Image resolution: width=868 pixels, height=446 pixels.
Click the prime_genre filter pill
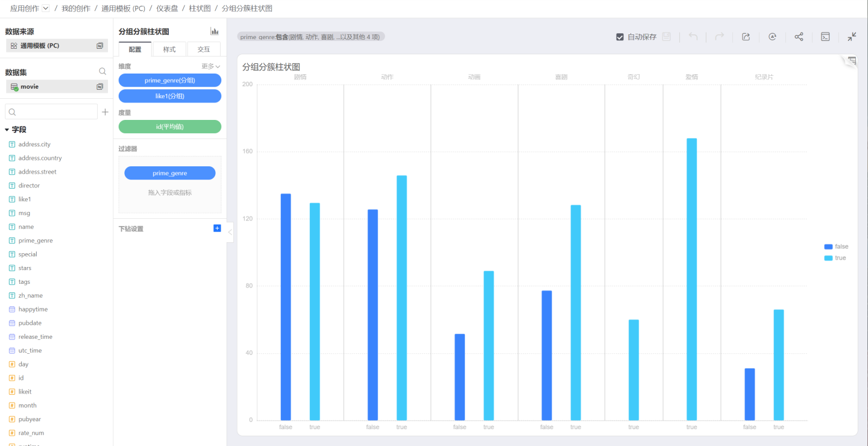pos(169,173)
